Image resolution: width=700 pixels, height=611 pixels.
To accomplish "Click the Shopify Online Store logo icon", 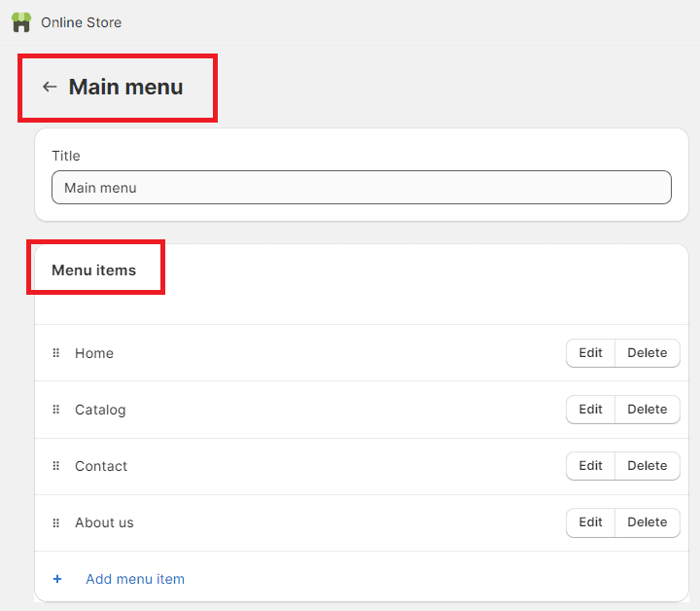I will coord(21,22).
